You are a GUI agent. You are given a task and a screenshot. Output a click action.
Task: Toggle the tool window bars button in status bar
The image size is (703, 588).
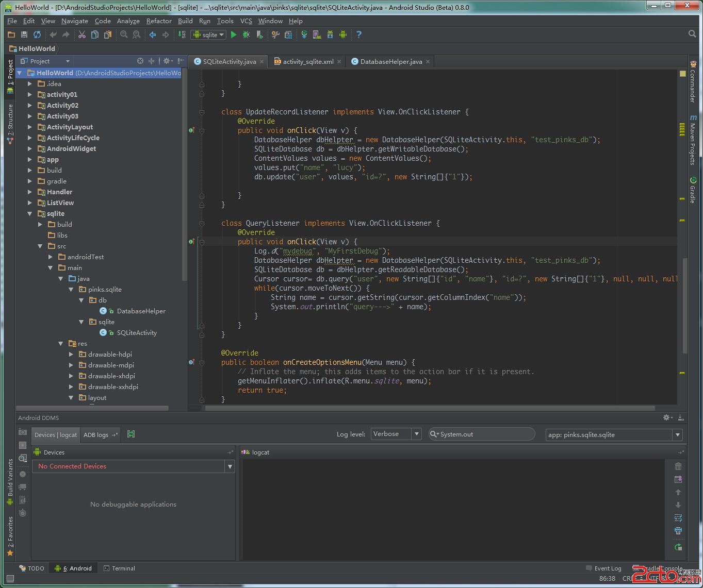[x=10, y=579]
